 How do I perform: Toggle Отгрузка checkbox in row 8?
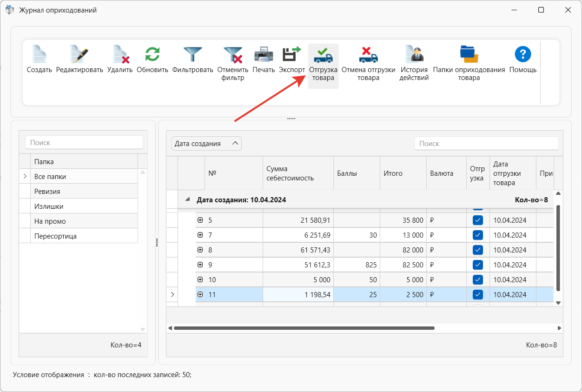click(478, 250)
